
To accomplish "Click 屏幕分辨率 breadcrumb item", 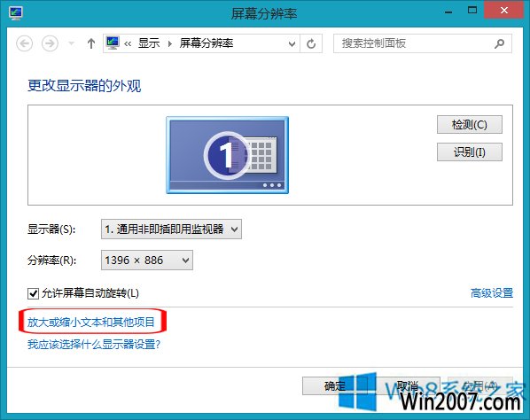I will pos(207,43).
